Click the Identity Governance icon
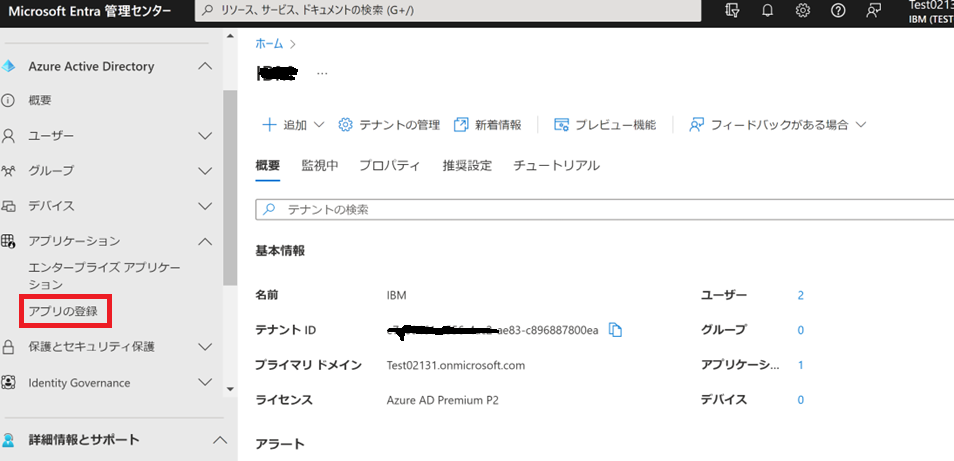The height and width of the screenshot is (461, 954). tap(8, 383)
